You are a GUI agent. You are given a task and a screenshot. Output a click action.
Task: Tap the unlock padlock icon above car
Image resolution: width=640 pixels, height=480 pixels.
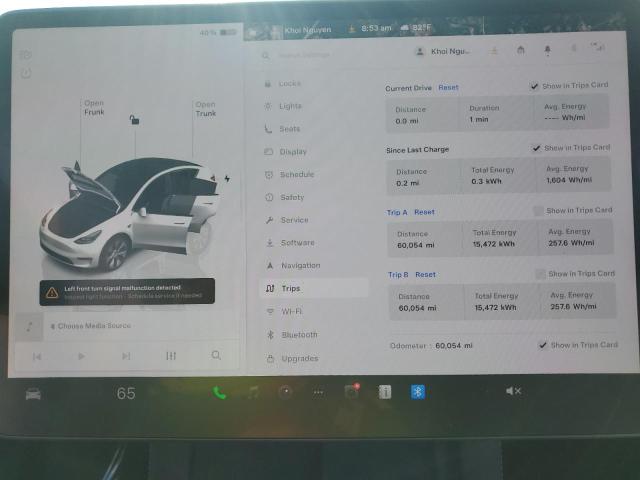134,120
